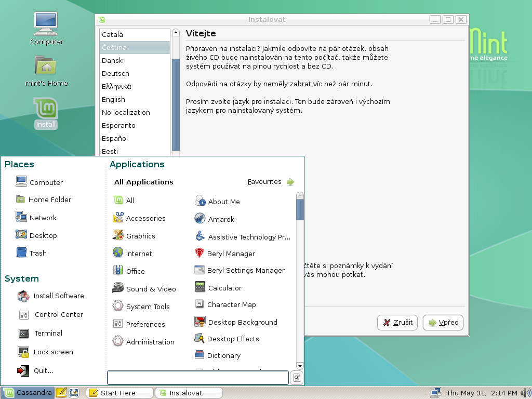Switch to Start Here taskbar window
532x399 pixels.
[x=119, y=393]
